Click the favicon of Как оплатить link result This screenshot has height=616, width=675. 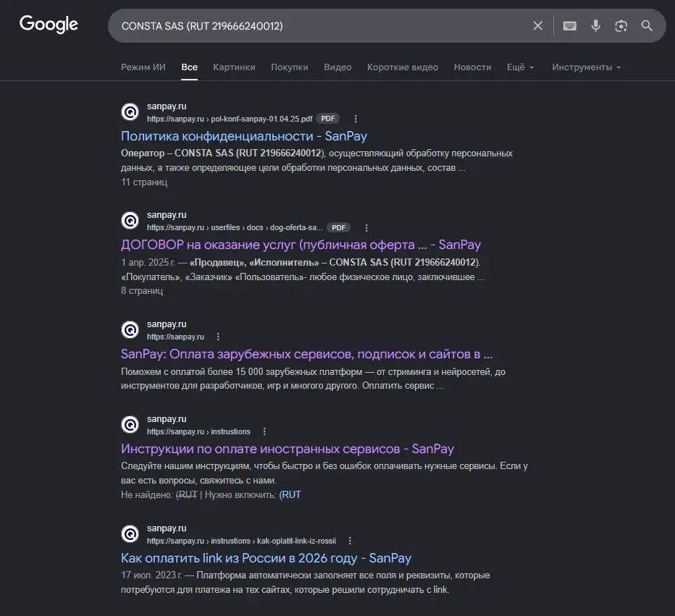[x=130, y=533]
